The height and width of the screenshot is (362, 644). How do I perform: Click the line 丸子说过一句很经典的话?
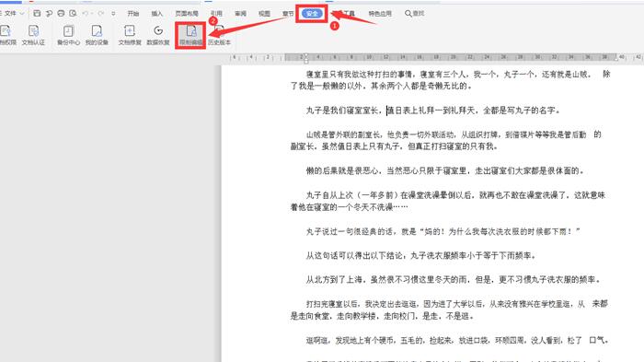[x=443, y=231]
